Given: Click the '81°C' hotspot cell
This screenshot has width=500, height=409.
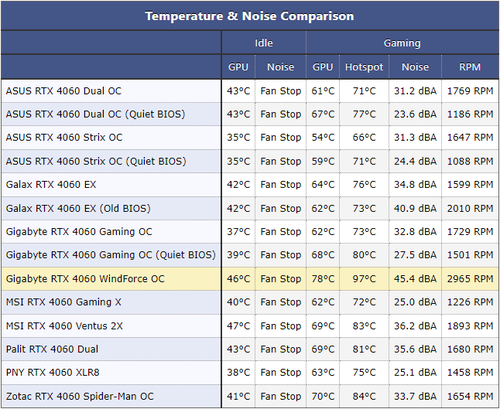Looking at the screenshot, I should 364,349.
